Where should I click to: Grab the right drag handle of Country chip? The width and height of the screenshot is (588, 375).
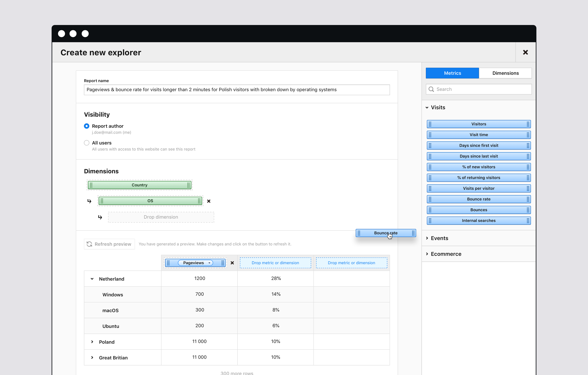coord(188,185)
